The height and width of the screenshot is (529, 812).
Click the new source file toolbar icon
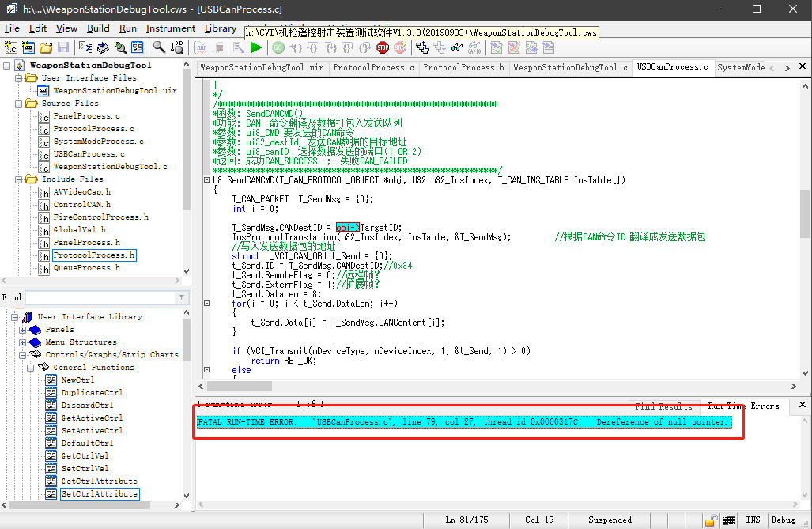[x=10, y=47]
